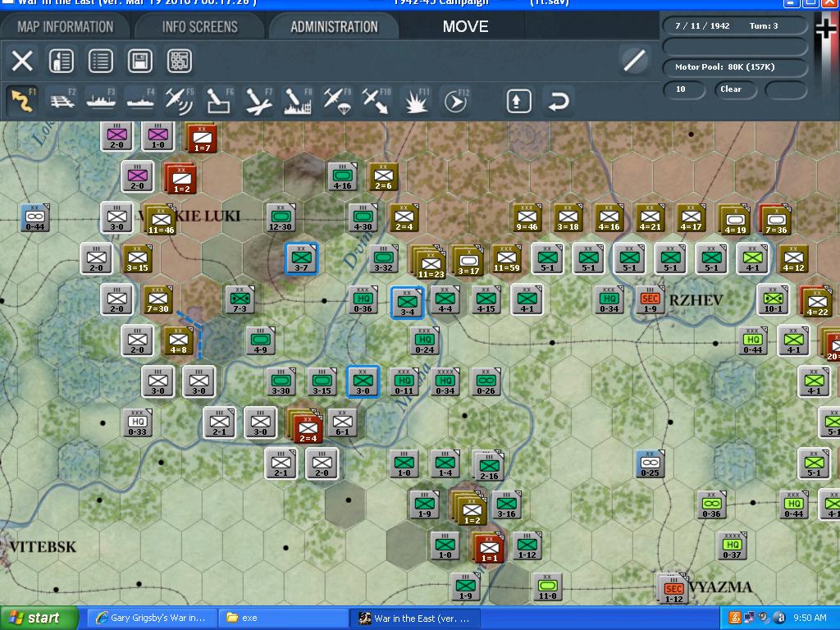Select the SEC 1-12 unit at Vyazma

click(x=673, y=589)
